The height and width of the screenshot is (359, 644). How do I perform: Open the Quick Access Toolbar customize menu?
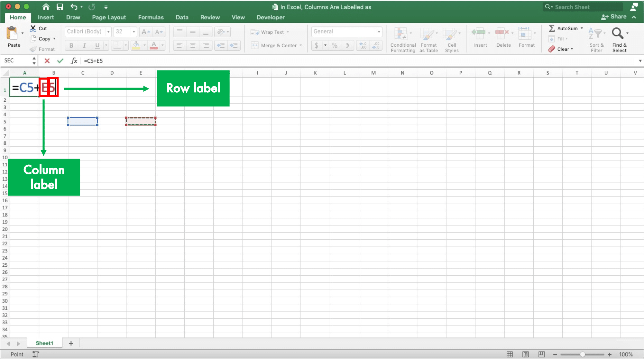[x=106, y=7]
